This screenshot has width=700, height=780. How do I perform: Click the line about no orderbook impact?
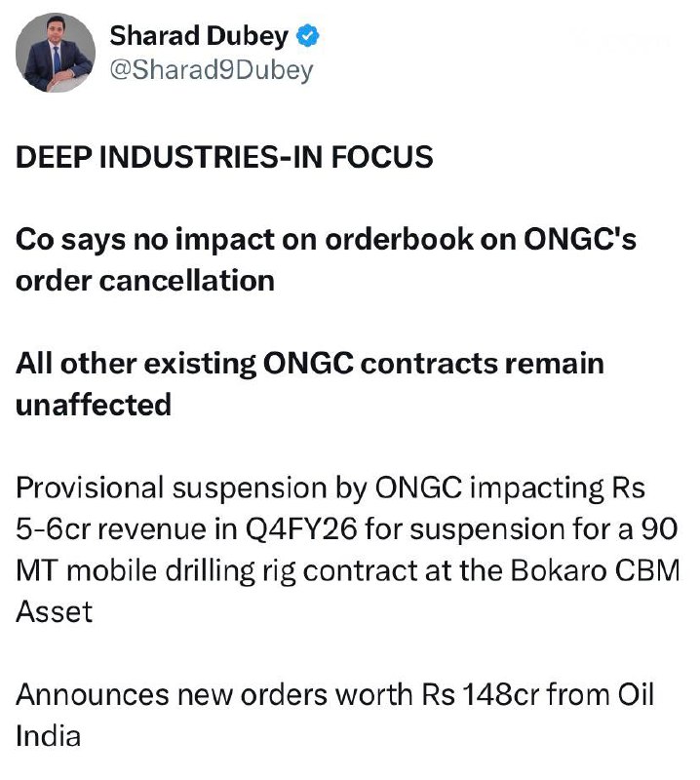pyautogui.click(x=326, y=240)
